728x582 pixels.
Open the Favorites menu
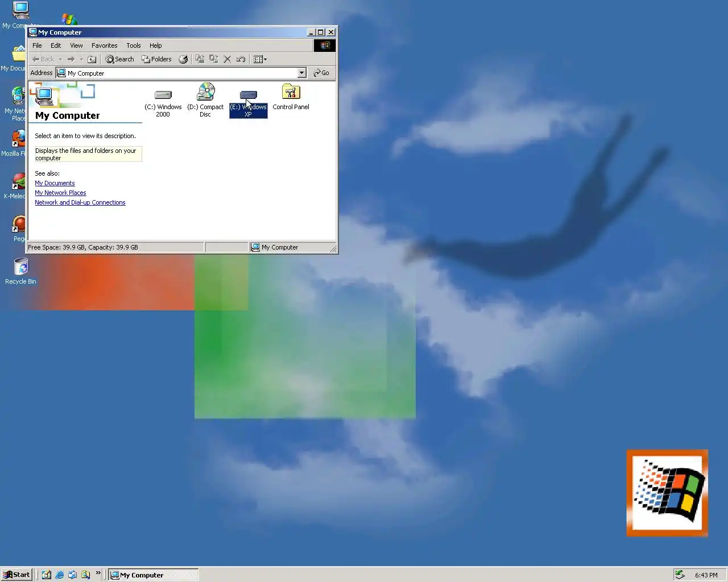point(104,45)
